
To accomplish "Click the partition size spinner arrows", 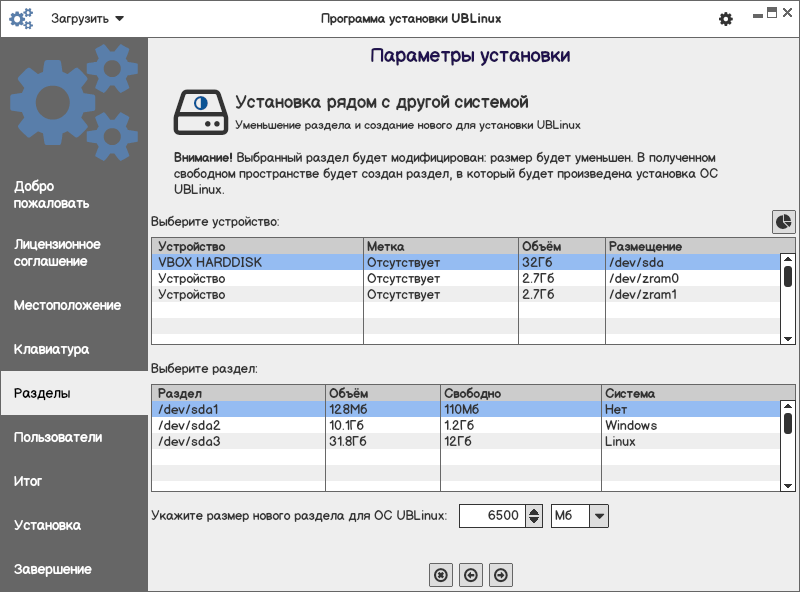I will 533,516.
